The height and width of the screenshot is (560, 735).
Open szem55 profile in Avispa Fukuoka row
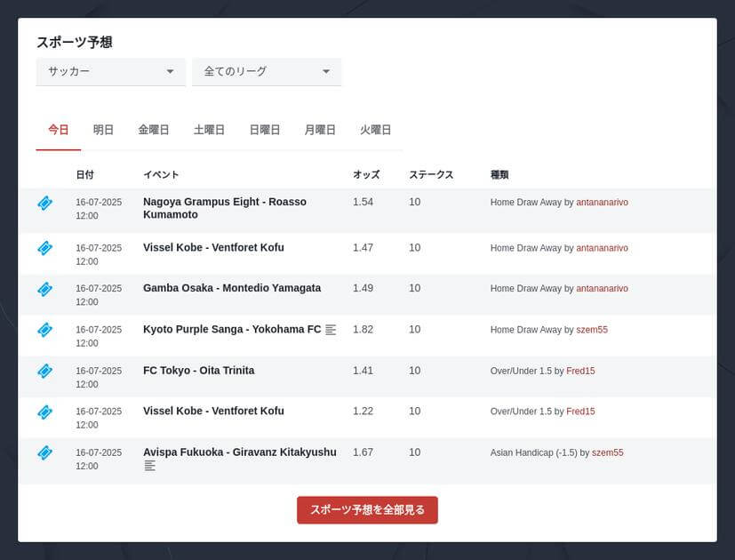(x=608, y=452)
